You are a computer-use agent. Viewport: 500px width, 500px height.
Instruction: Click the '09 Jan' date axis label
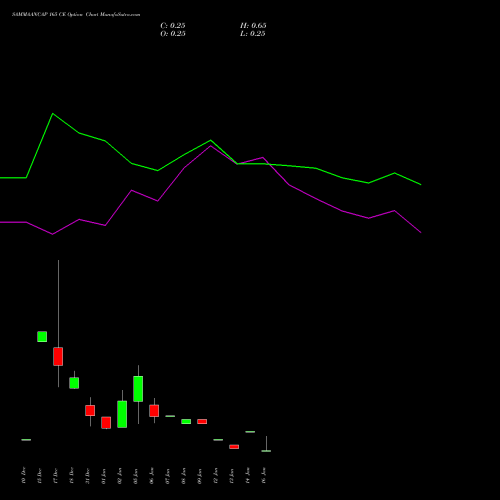[200, 476]
